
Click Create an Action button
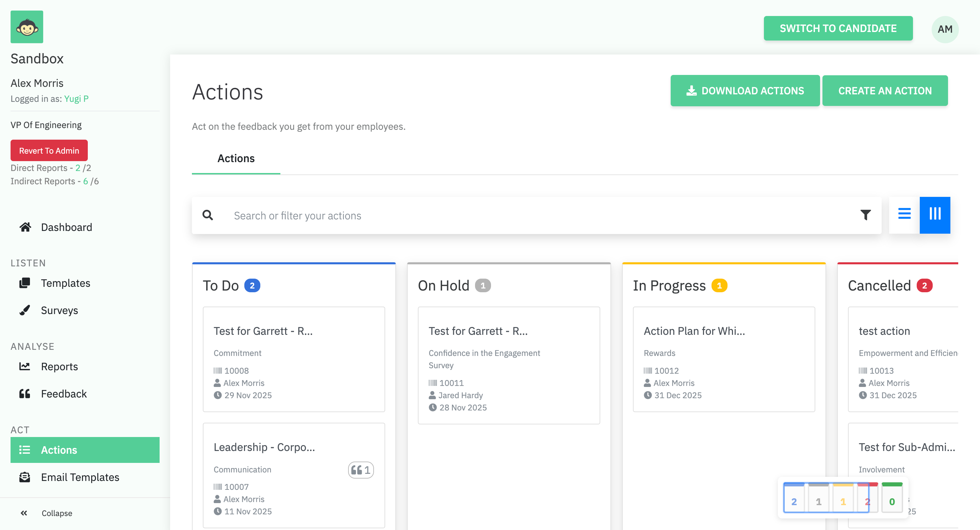point(885,91)
